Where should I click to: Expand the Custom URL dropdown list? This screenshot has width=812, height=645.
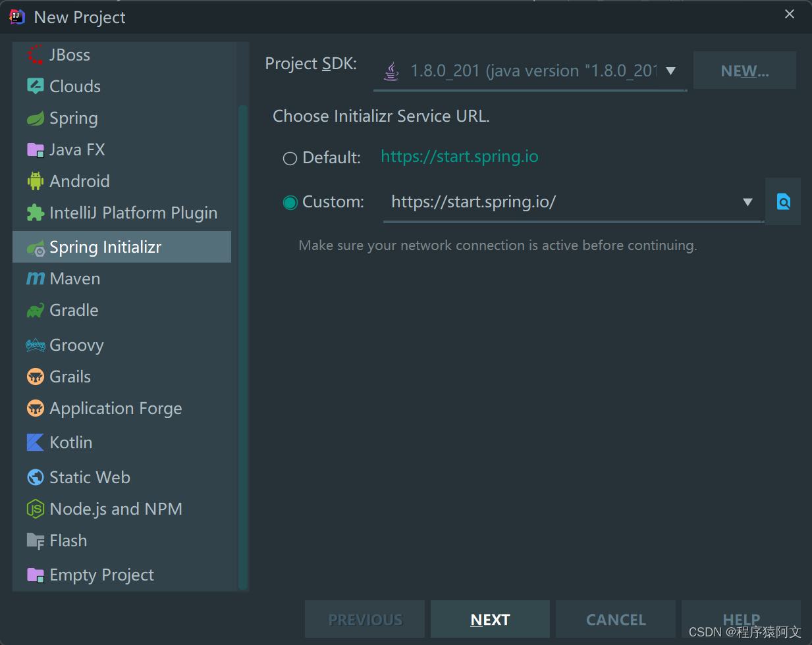(x=748, y=202)
